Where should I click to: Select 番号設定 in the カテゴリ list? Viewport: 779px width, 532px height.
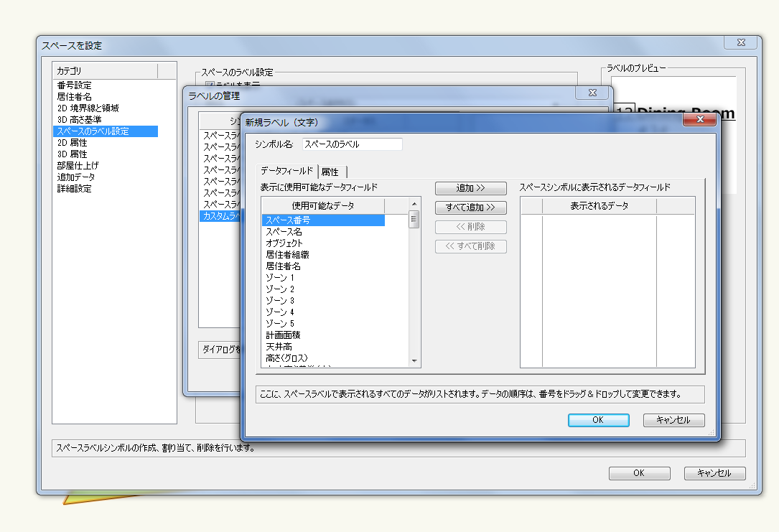(x=75, y=85)
